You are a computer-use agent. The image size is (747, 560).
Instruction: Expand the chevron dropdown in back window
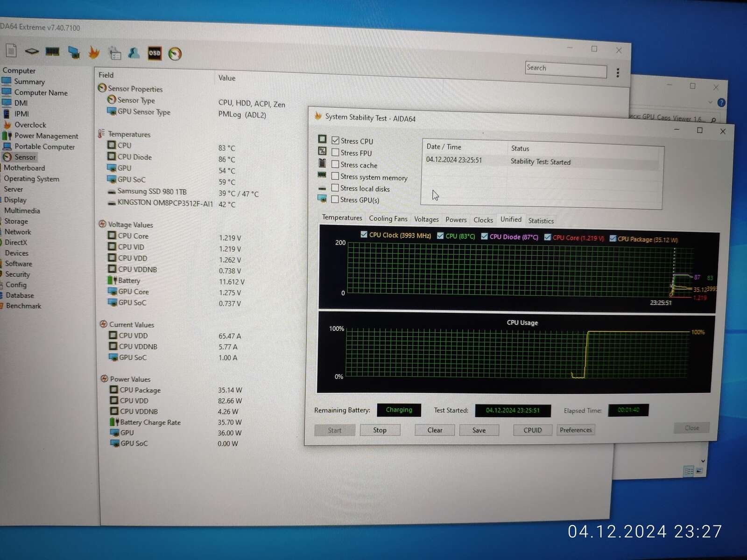[x=710, y=102]
